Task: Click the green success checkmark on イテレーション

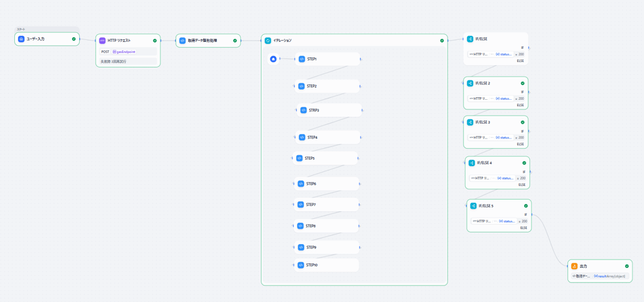Action: point(442,41)
